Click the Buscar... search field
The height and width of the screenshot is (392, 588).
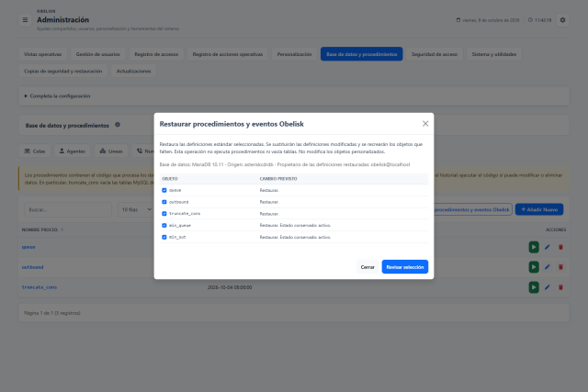(x=68, y=209)
